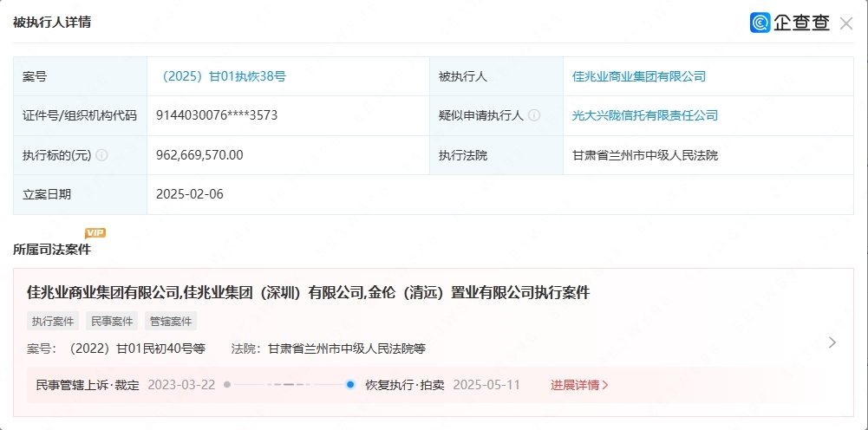Screen dimensions: 868x430
Task: Open case number (2025)甘01执恢38号 link
Action: point(221,76)
